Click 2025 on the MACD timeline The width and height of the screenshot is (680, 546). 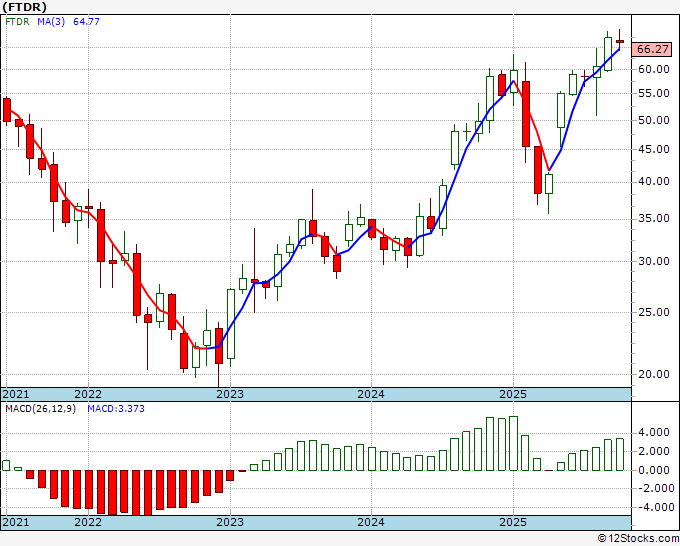pos(513,522)
